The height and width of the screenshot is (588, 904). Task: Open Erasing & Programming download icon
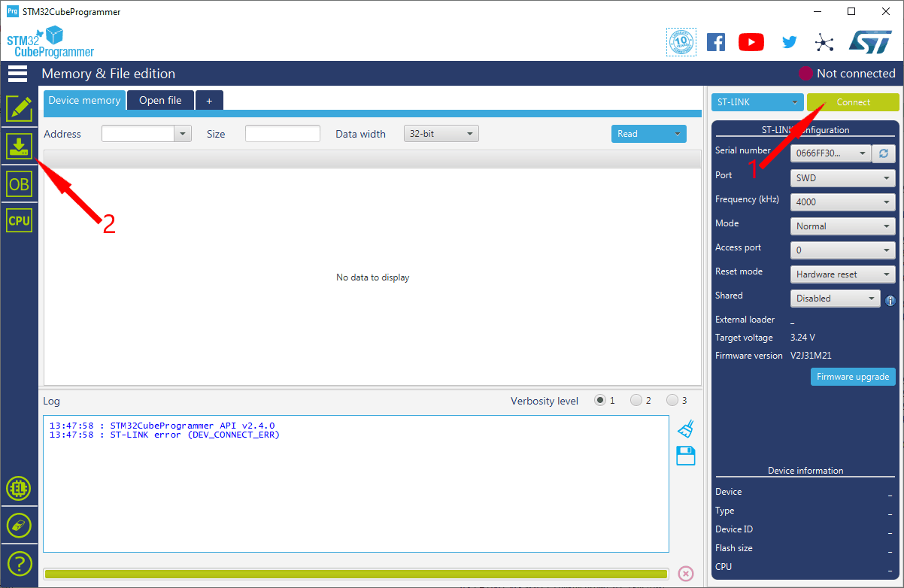19,147
